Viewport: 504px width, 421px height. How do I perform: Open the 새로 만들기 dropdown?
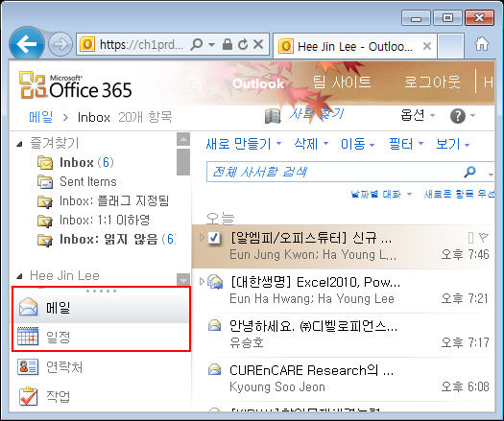[x=244, y=144]
